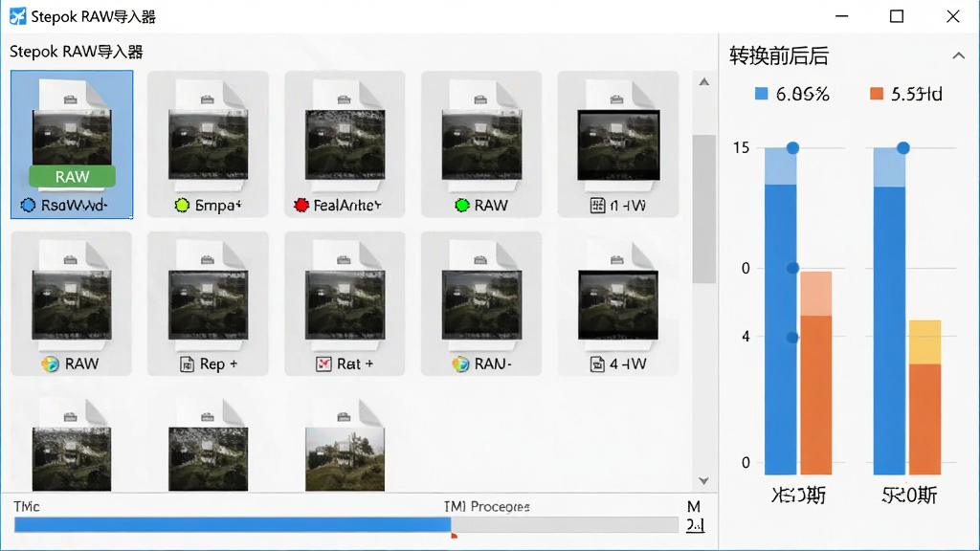
Task: Click the "转换前后后" panel heading text
Action: click(779, 56)
